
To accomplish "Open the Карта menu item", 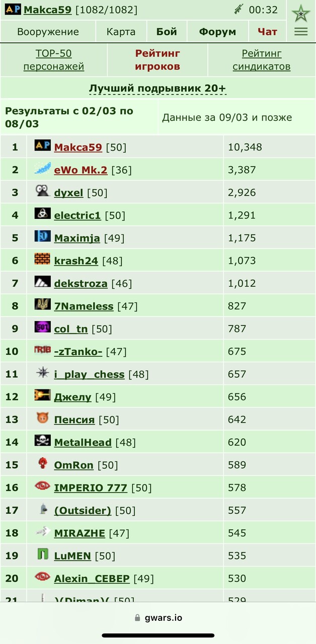I will (x=121, y=32).
